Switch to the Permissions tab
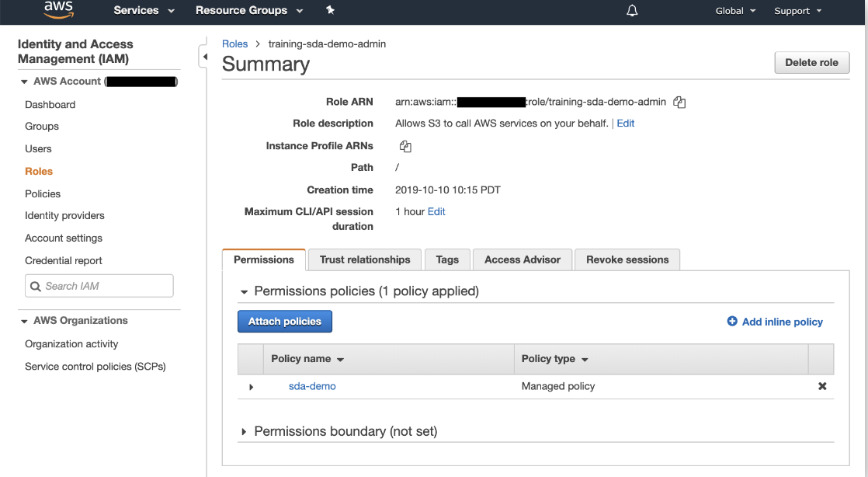The image size is (868, 477). tap(263, 259)
